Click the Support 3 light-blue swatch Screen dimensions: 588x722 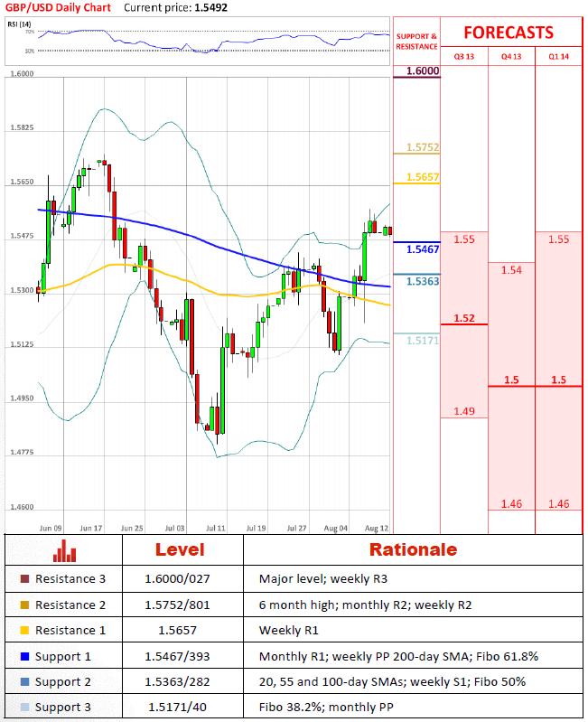coord(25,708)
